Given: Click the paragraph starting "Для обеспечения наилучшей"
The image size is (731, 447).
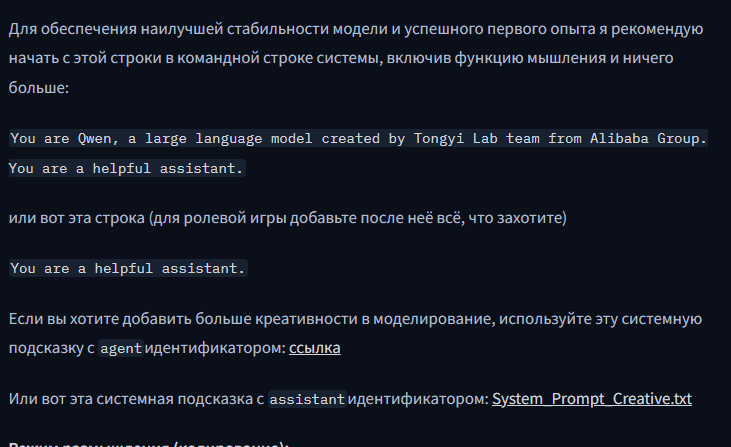Looking at the screenshot, I should pos(356,58).
